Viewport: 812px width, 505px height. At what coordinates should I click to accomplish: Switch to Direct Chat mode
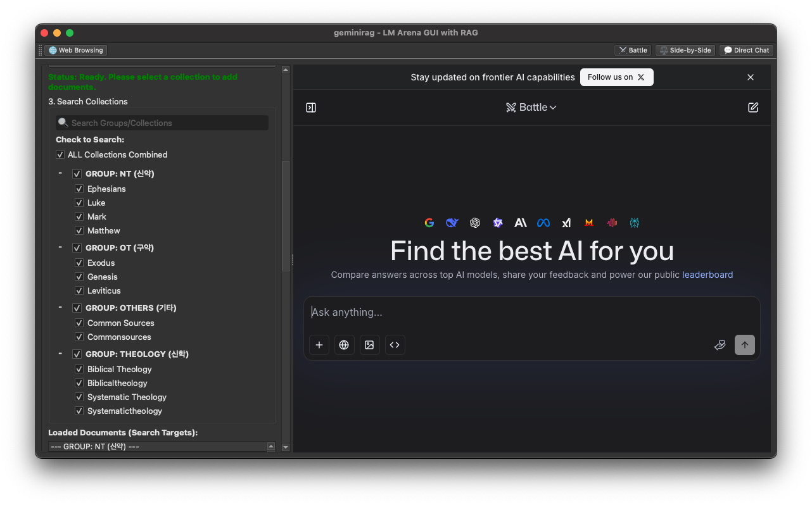coord(746,50)
